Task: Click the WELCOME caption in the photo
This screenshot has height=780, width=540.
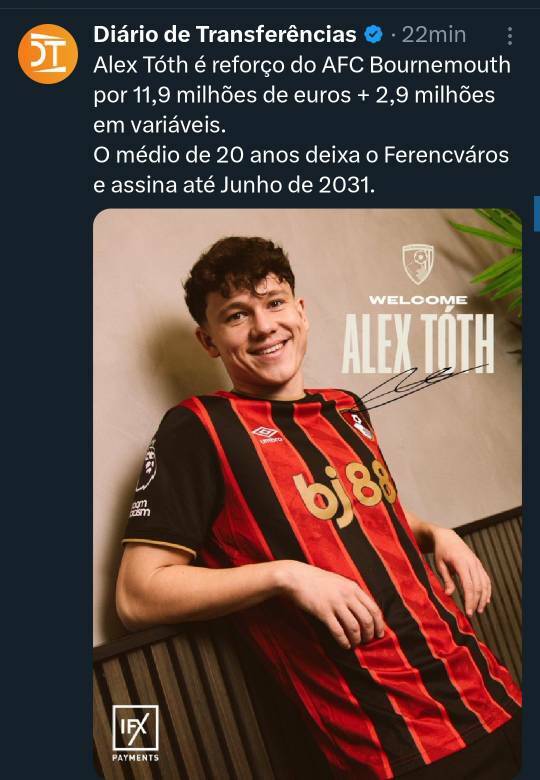Action: pyautogui.click(x=418, y=300)
